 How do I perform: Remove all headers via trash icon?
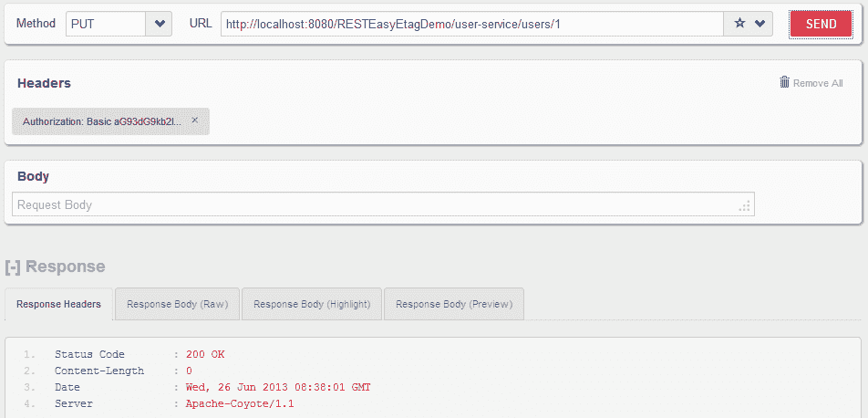(x=784, y=82)
